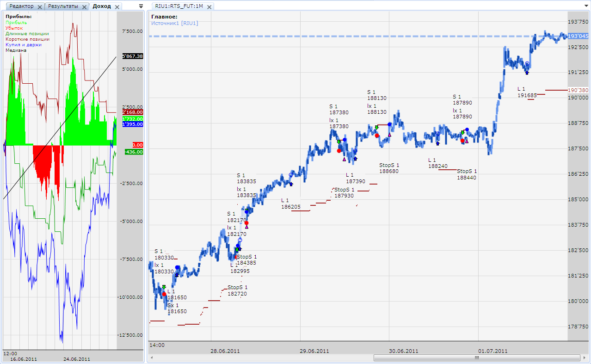This screenshot has height=364, width=591.
Task: Click the L 1 187390 trade label
Action: 356,178
